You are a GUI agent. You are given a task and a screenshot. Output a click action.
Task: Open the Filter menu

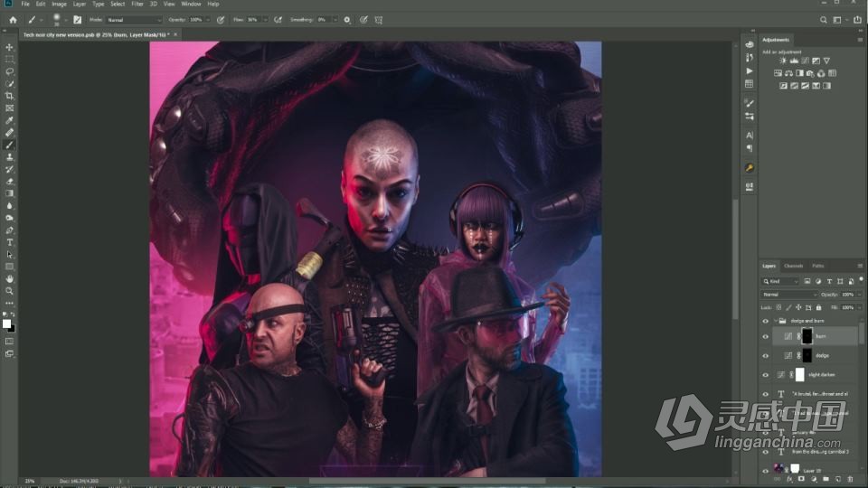(137, 4)
